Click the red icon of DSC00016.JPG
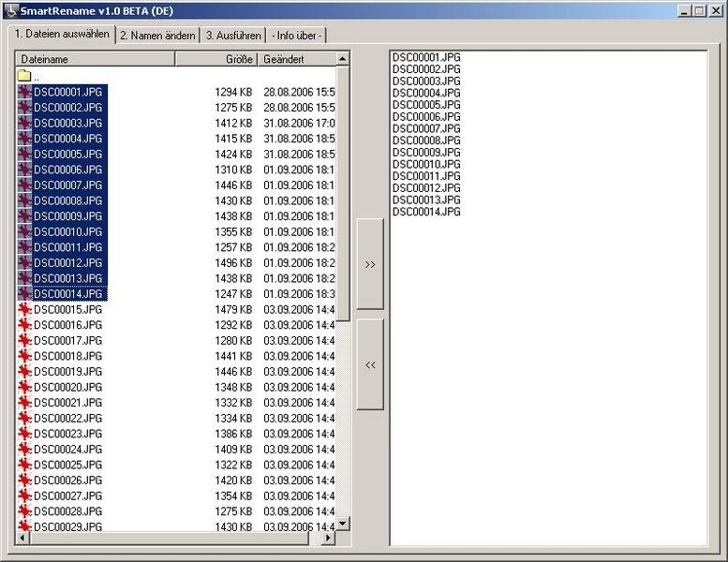Viewport: 728px width, 562px height. tap(24, 325)
